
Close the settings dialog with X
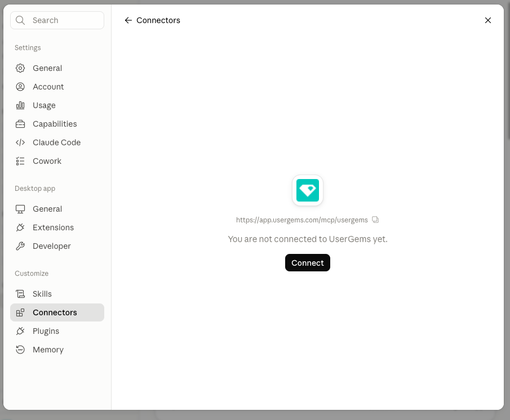point(488,20)
